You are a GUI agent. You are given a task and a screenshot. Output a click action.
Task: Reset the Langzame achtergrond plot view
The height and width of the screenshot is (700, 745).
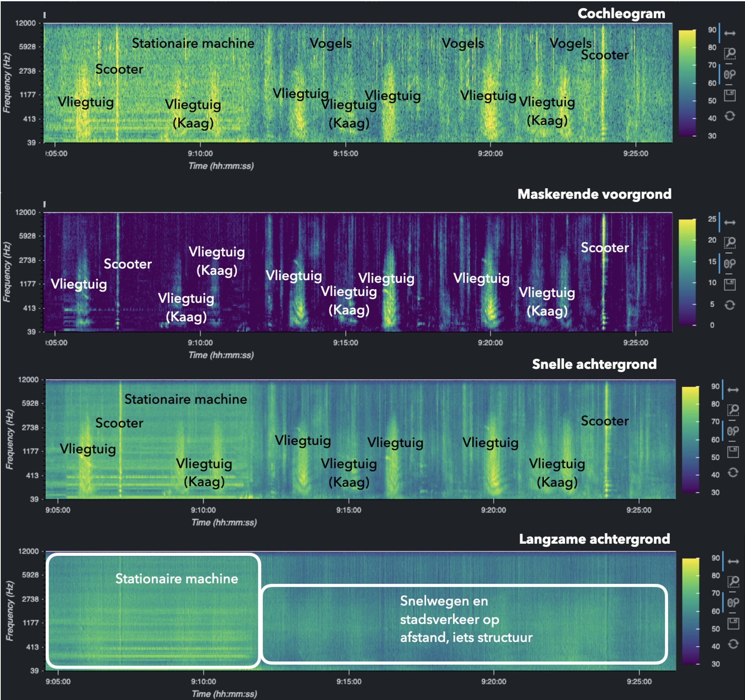(x=733, y=644)
